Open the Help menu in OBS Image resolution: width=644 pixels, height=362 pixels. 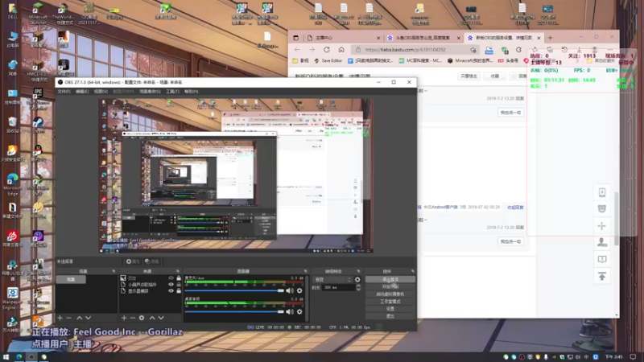pos(191,92)
